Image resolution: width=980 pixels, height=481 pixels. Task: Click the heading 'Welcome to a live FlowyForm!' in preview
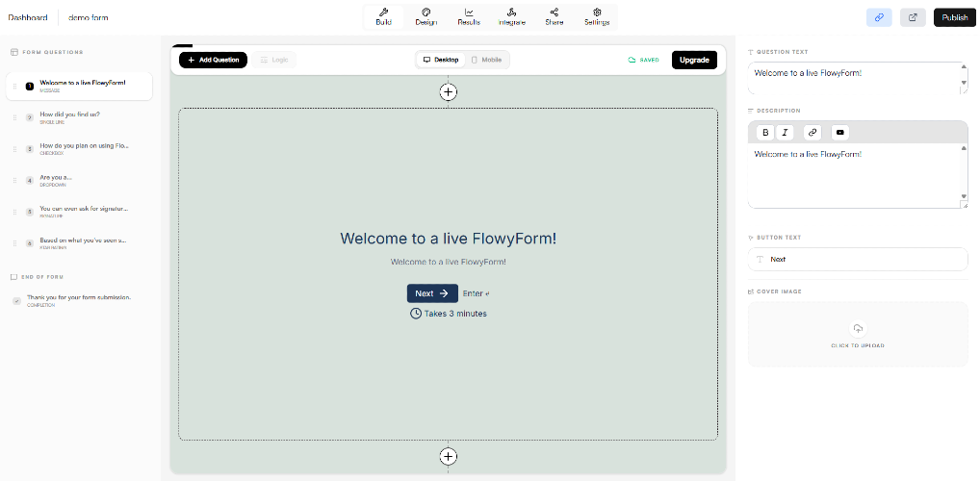pos(449,238)
